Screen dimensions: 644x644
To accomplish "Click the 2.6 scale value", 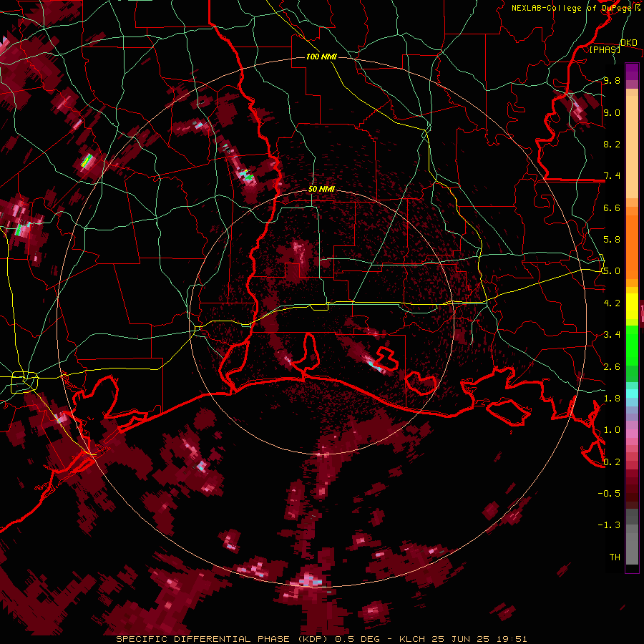I will (612, 366).
